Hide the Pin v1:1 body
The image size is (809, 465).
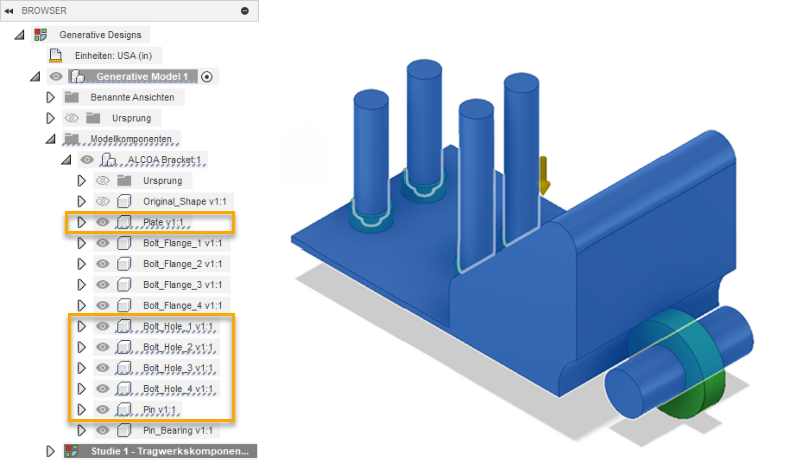[x=103, y=409]
